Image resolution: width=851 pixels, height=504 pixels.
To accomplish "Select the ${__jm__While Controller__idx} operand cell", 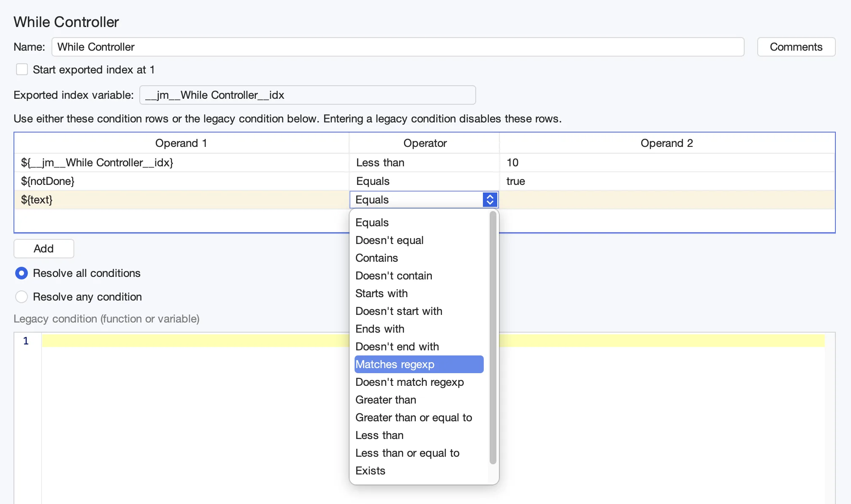I will point(182,163).
